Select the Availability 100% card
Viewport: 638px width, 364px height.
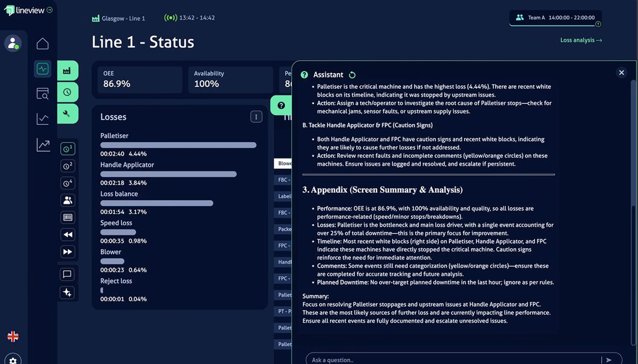click(231, 80)
